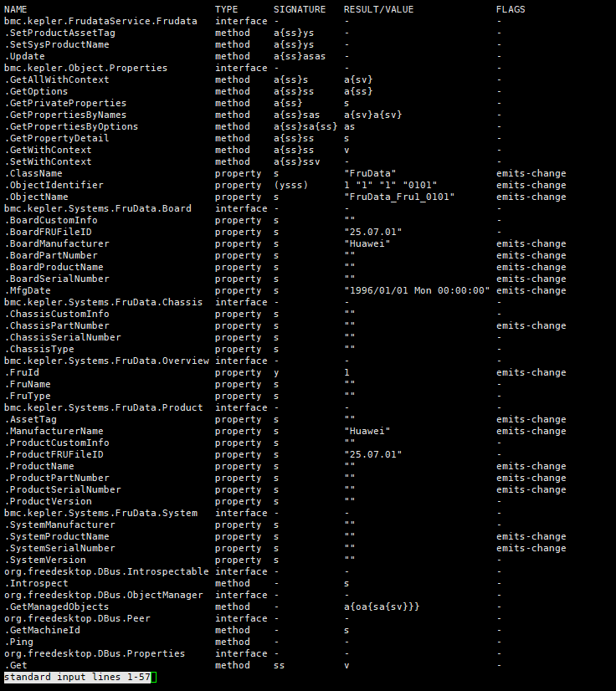Viewport: 616px width, 691px height.
Task: Click the org.freedesktop.DBus.Introspectable interface name
Action: (x=106, y=571)
